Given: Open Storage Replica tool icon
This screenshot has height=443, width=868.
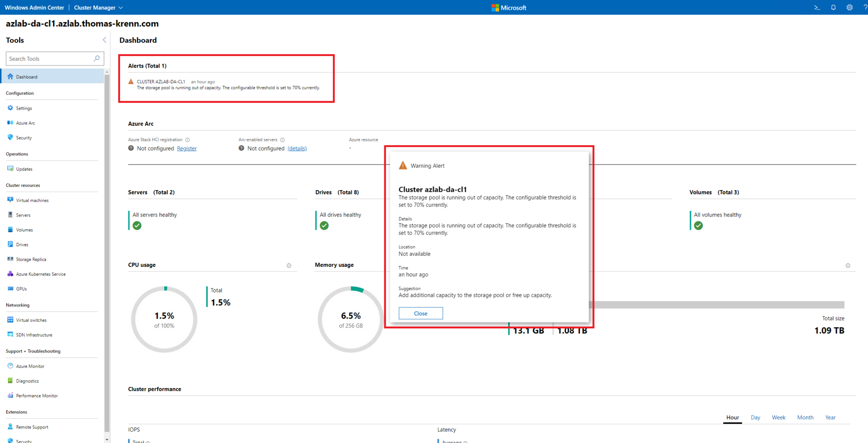Looking at the screenshot, I should [x=10, y=259].
